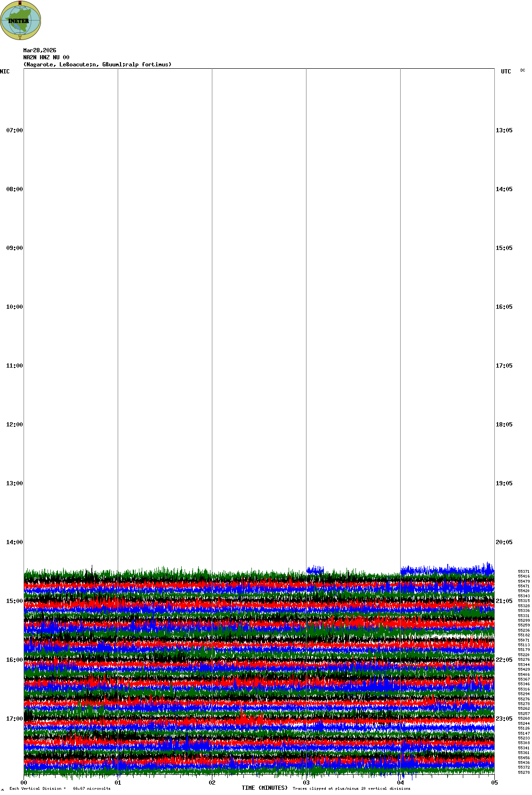The image size is (532, 795).
Task: Click the INETER globe logo
Action: click(x=21, y=20)
